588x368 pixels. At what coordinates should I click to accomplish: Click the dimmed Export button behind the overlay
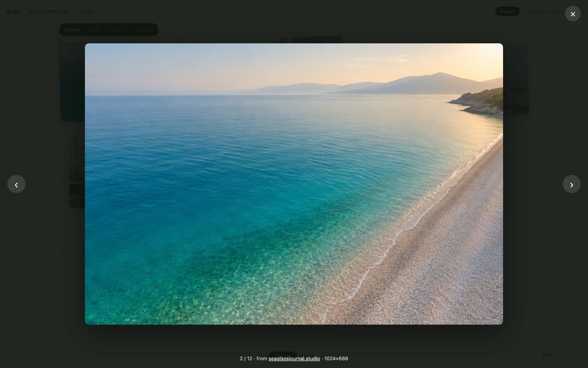coord(507,11)
